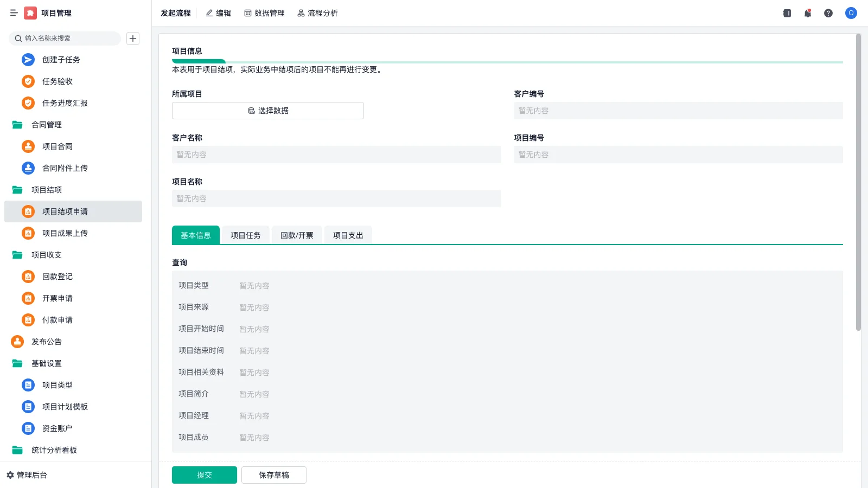The height and width of the screenshot is (488, 868).
Task: Click the 选择数据 data picker field
Action: (x=267, y=111)
